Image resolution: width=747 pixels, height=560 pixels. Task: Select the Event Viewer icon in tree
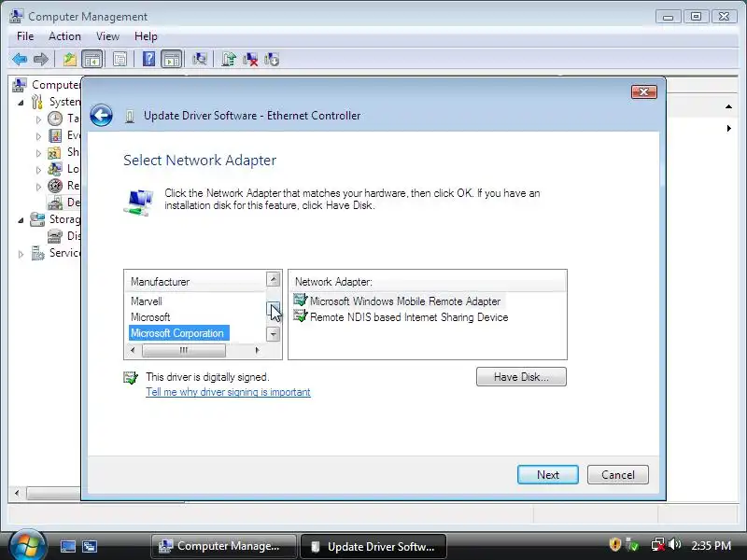55,135
